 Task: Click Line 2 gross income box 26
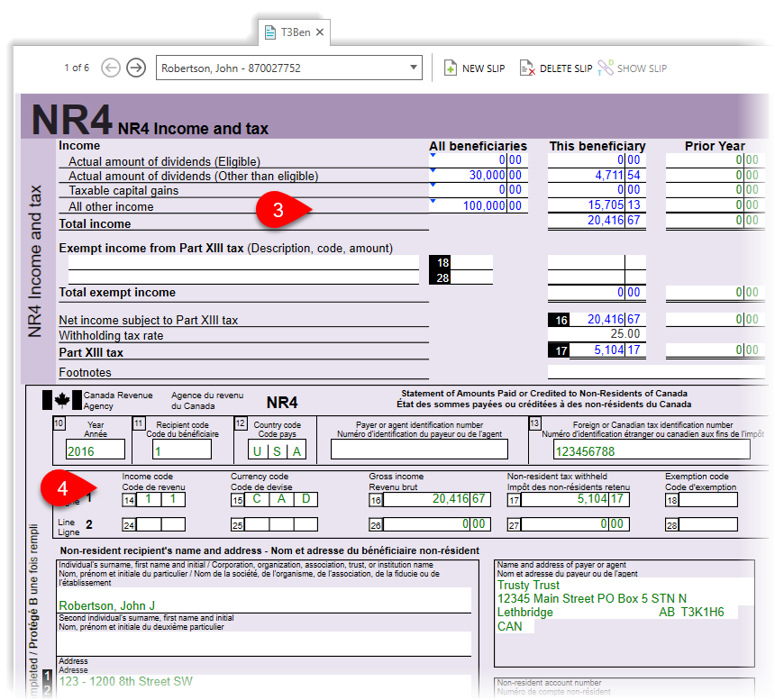click(x=437, y=524)
